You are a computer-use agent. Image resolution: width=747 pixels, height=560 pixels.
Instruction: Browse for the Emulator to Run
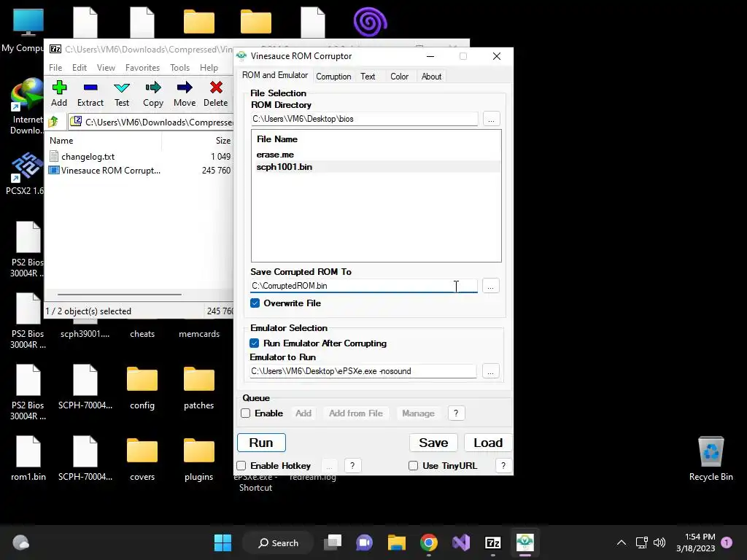click(x=491, y=371)
